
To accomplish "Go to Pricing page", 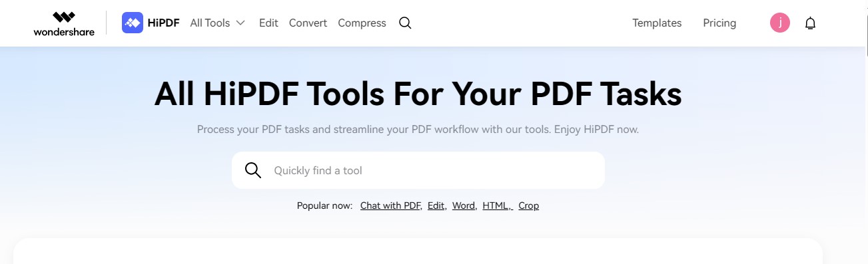I will click(719, 23).
